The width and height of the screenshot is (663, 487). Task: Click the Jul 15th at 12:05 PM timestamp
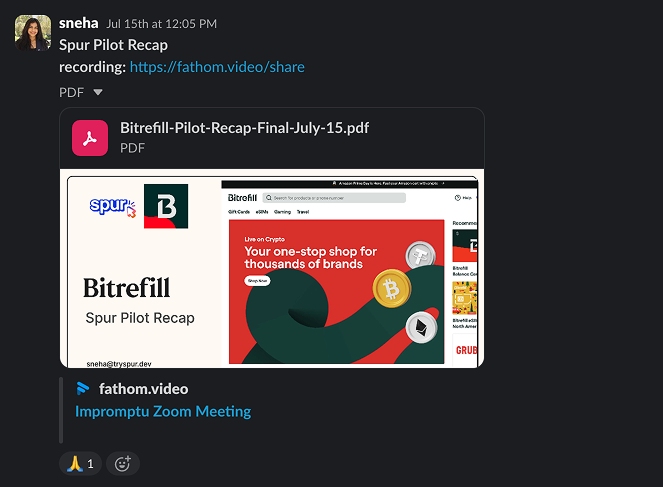[x=161, y=24]
